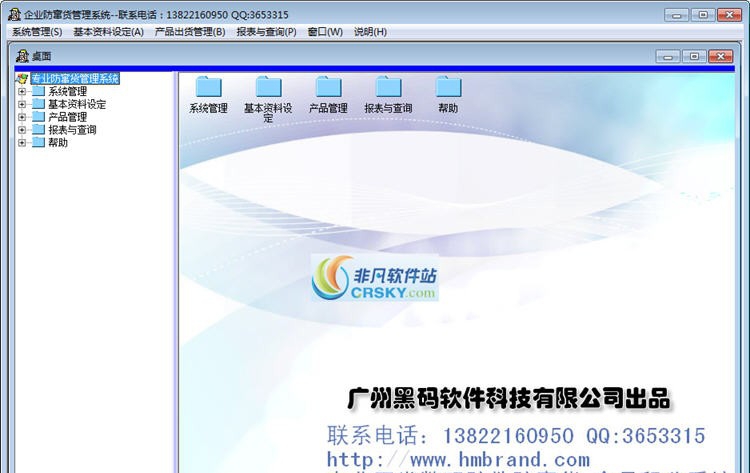Screen dimensions: 750x473
Task: Click the app icon in main title bar
Action: [x=14, y=14]
